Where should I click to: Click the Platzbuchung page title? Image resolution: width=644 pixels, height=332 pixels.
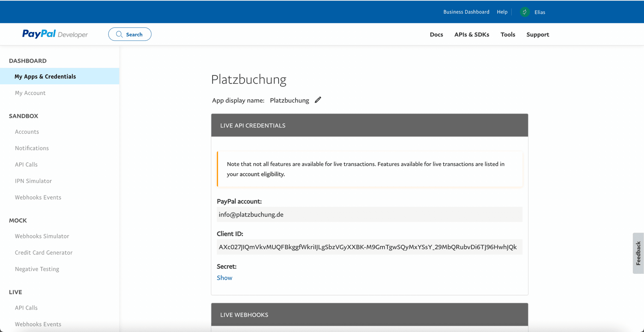[x=249, y=80]
